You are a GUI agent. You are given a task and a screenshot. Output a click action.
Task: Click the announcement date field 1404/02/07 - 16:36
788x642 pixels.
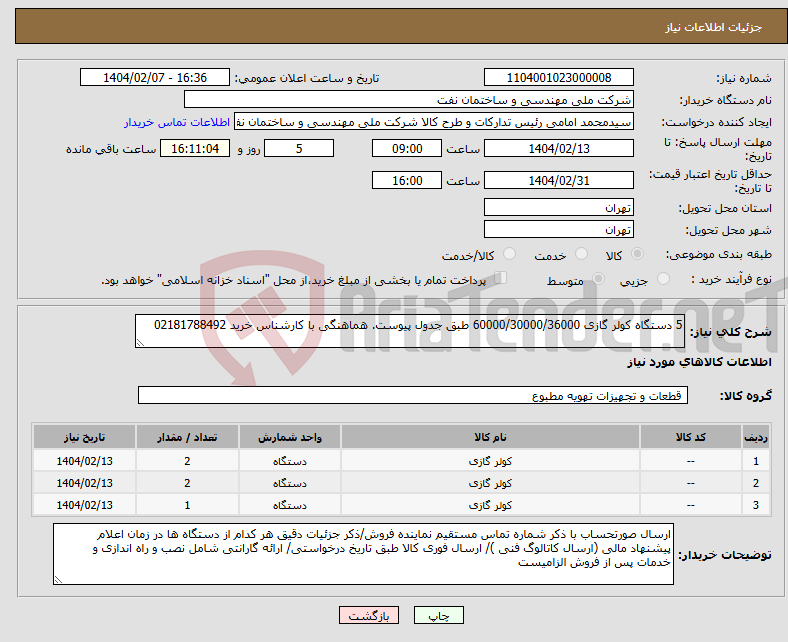(x=155, y=77)
